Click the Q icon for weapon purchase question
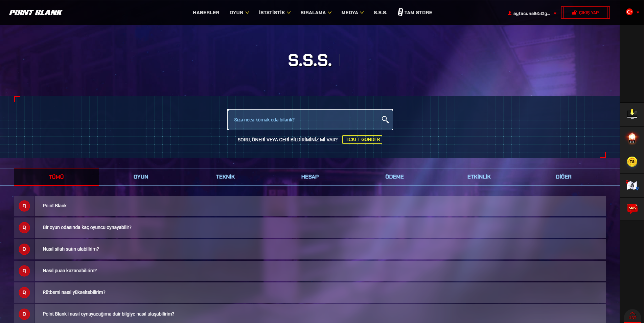Screen dimensions: 644x323 tap(24, 249)
